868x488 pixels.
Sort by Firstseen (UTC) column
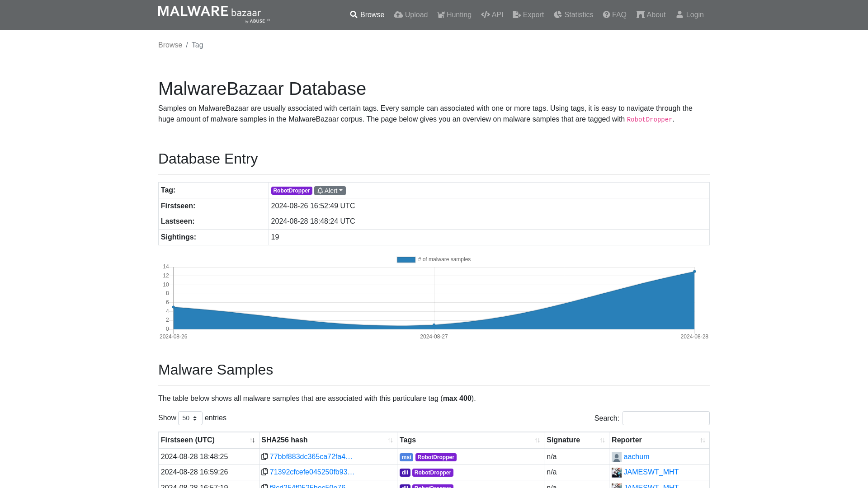pos(208,440)
